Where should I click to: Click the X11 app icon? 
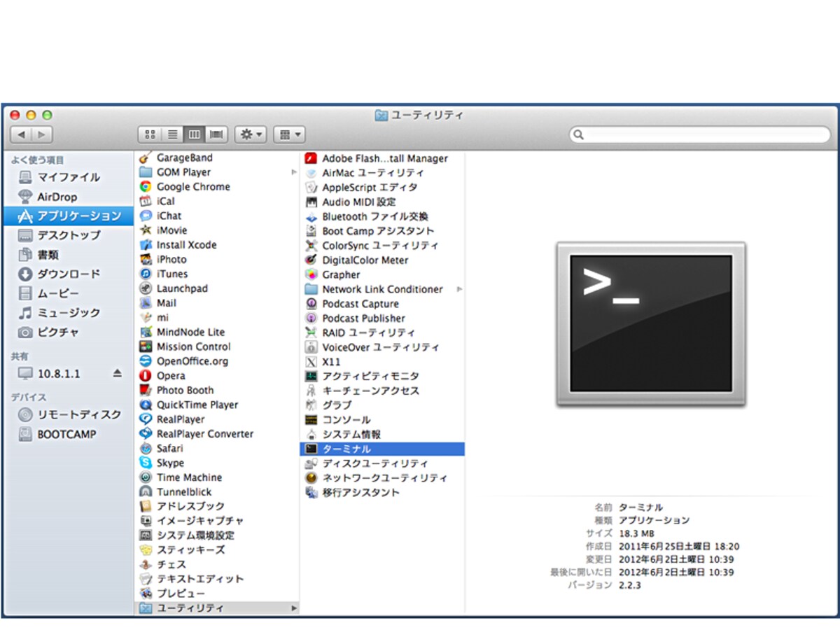(x=311, y=362)
